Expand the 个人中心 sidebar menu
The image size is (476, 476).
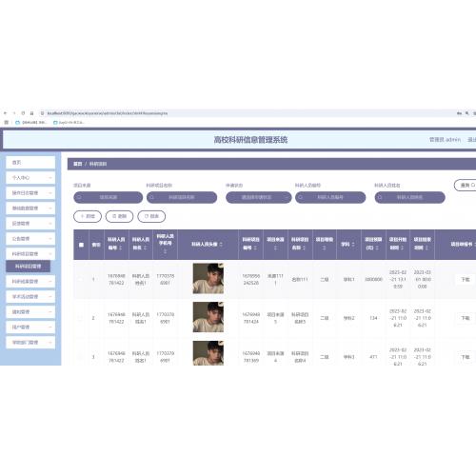pyautogui.click(x=30, y=178)
